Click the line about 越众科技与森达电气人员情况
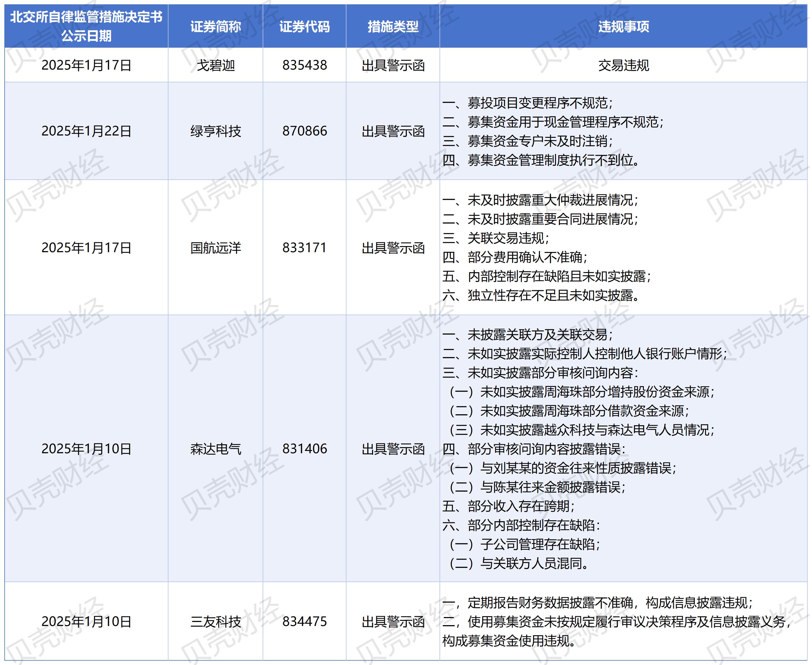This screenshot has width=812, height=665. [582, 430]
